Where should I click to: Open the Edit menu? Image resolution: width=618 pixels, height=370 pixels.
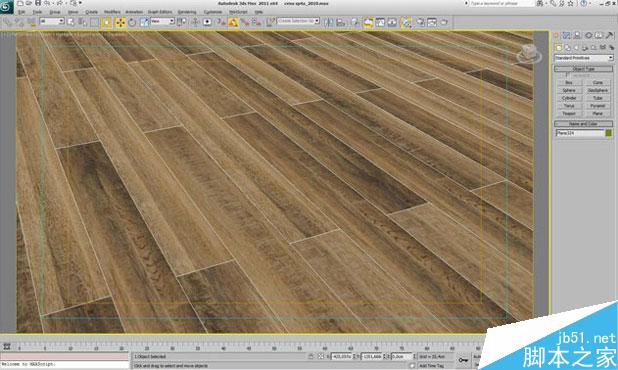pos(21,12)
